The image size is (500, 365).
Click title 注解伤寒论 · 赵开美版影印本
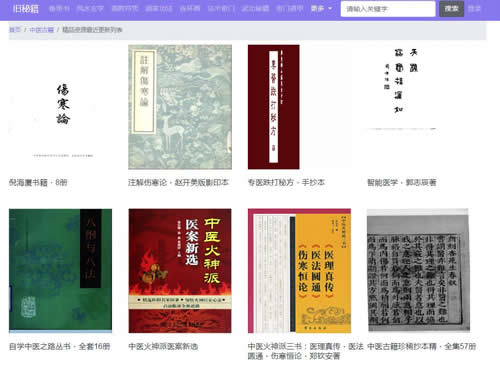pos(178,183)
